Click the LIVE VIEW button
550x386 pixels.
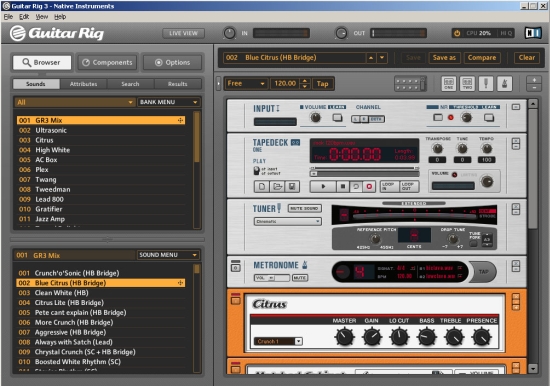point(183,33)
